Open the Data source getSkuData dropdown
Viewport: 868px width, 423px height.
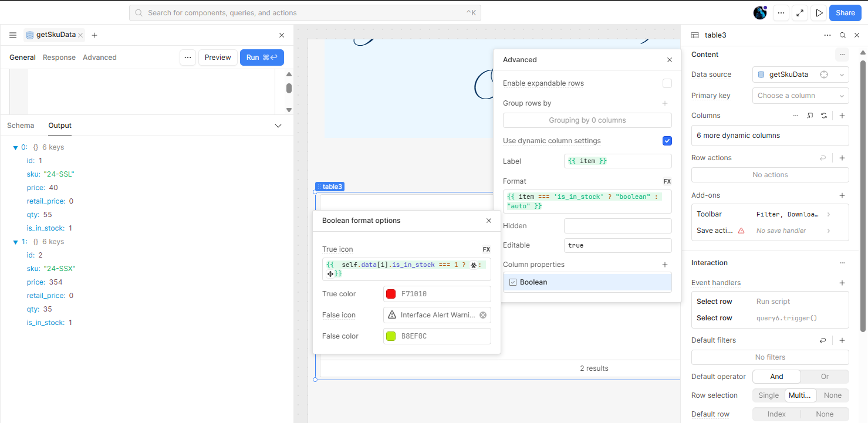click(x=801, y=75)
